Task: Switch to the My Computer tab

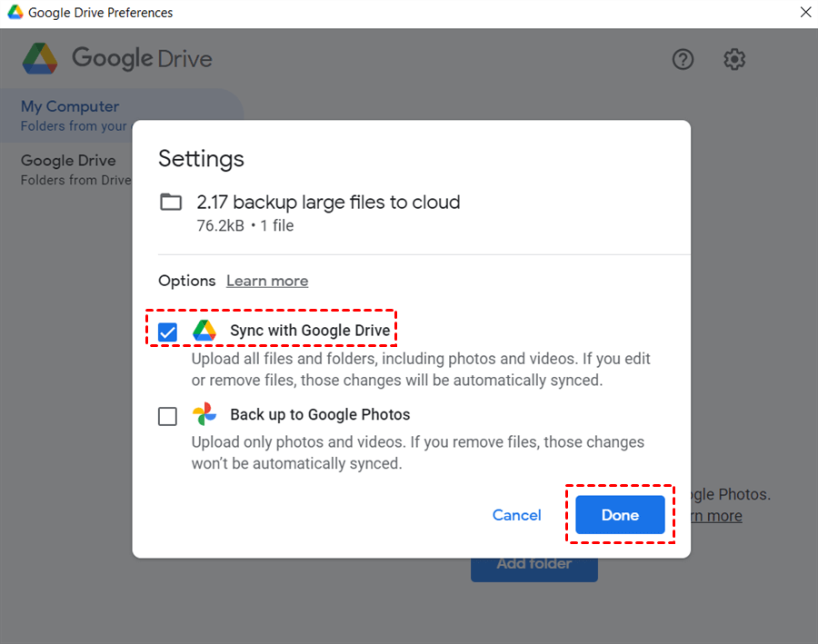Action: click(70, 106)
